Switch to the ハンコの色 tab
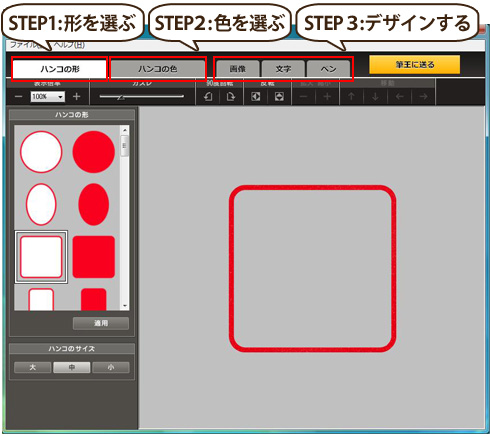The width and height of the screenshot is (490, 436). [x=158, y=69]
